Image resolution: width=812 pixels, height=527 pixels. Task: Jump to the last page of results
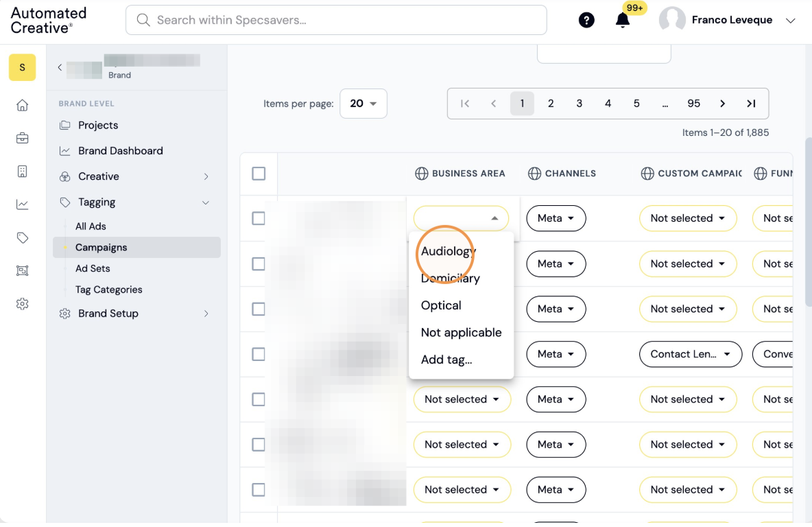[x=751, y=104]
